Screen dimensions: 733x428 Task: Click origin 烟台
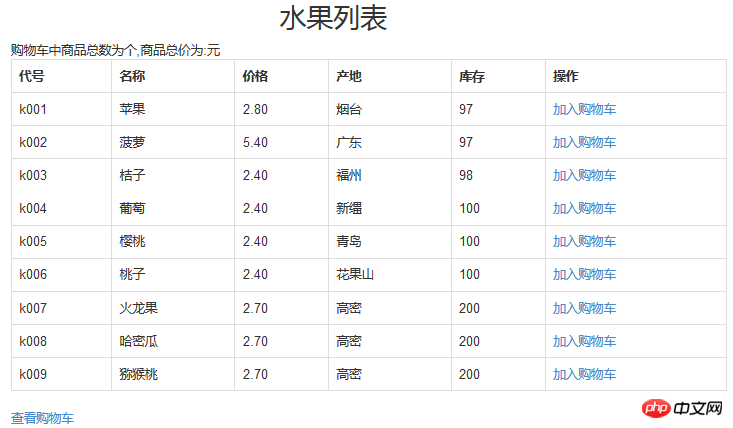(349, 109)
